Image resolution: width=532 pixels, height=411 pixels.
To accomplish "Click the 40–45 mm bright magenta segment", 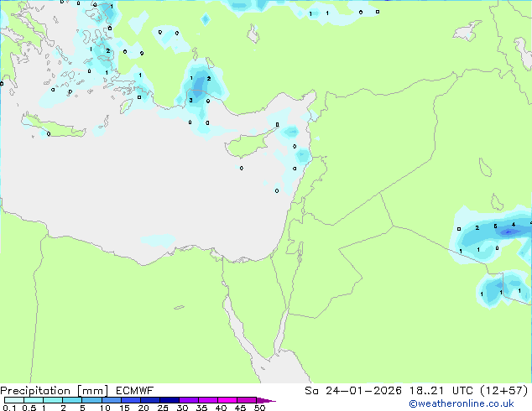I will pyautogui.click(x=227, y=400).
